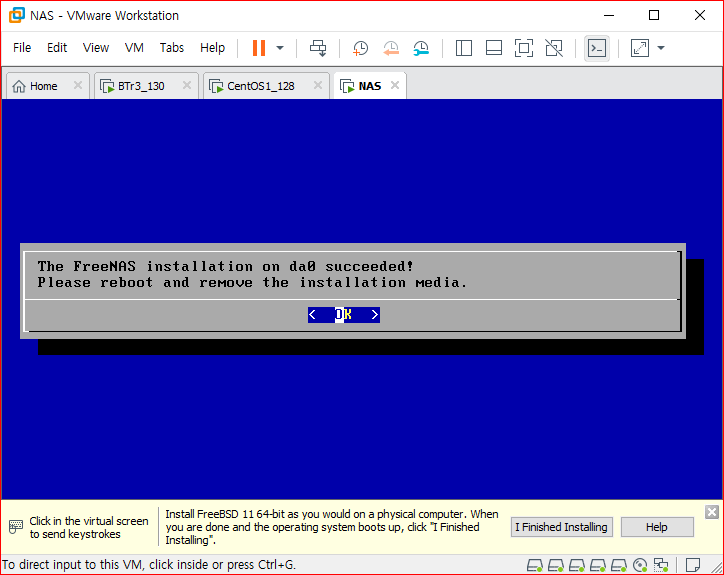Dismiss the yellow install hint bar

pyautogui.click(x=712, y=512)
